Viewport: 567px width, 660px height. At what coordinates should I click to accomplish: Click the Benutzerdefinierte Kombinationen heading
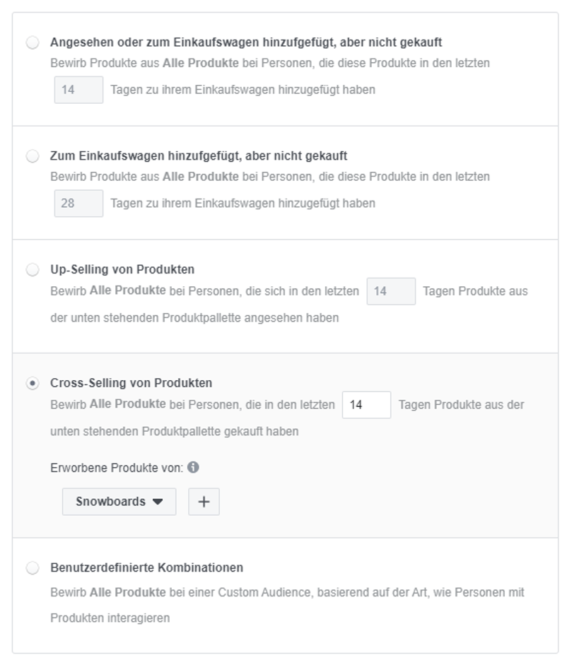click(147, 568)
